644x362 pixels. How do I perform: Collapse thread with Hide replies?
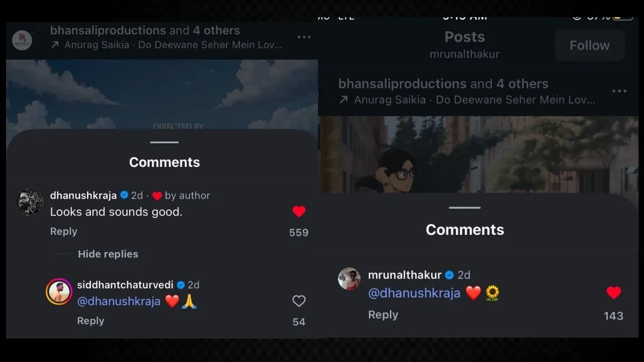(108, 254)
